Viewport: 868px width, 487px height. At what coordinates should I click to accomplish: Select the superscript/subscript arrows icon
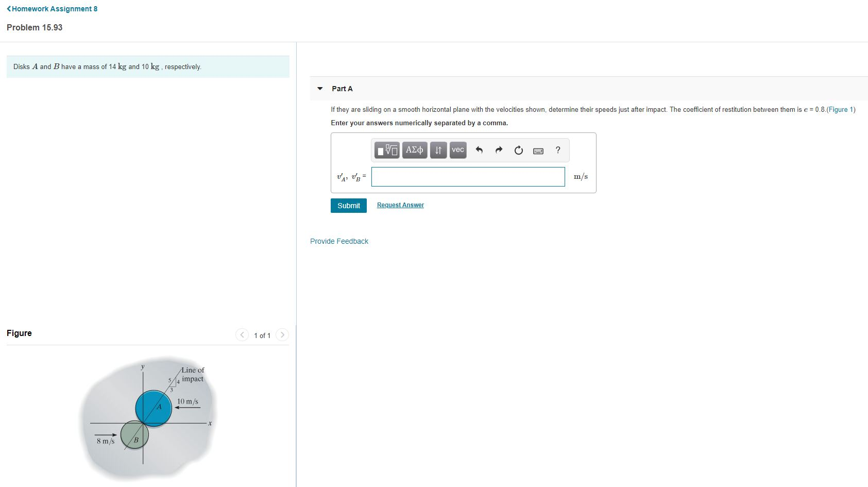coord(438,150)
